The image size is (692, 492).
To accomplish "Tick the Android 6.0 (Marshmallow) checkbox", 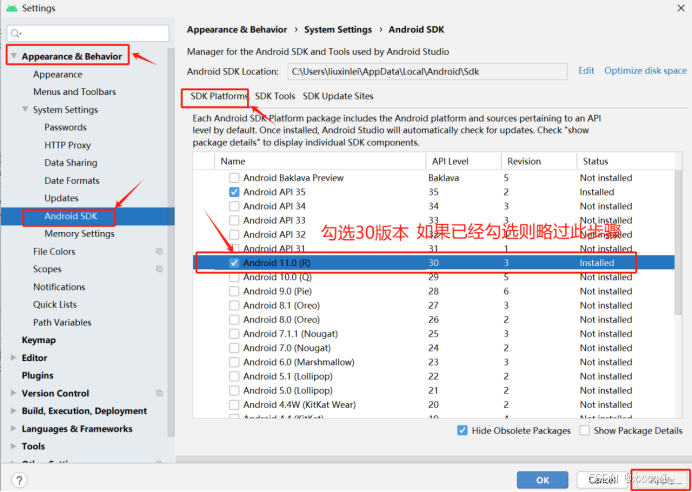I will pyautogui.click(x=234, y=362).
